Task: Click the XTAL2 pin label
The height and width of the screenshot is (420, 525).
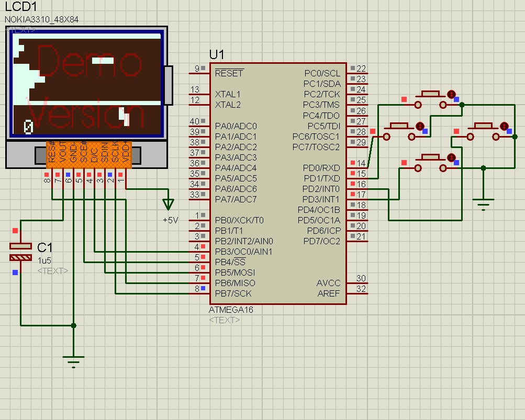Action: click(x=228, y=105)
